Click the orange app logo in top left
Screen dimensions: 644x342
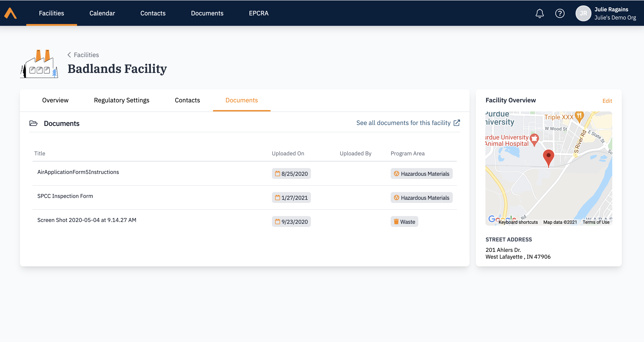click(10, 13)
